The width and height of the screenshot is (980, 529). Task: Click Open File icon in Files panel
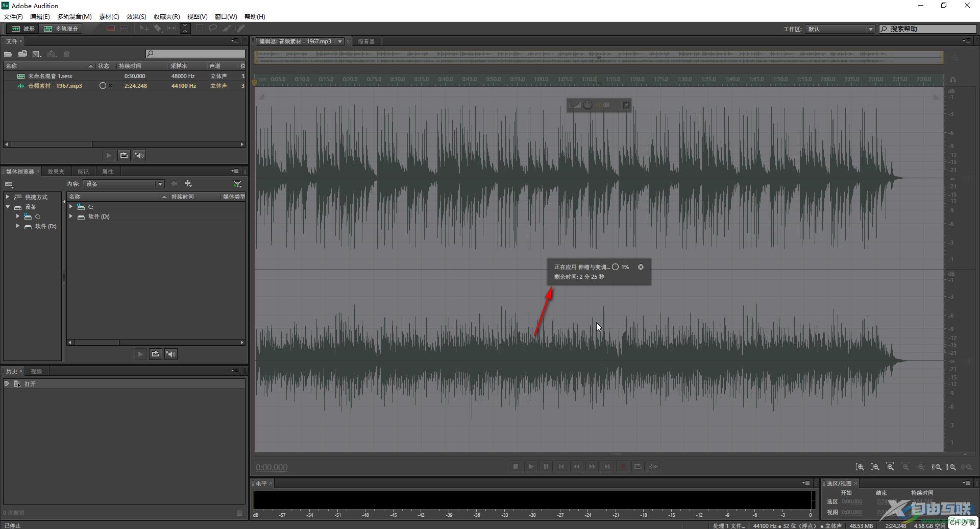tap(8, 54)
